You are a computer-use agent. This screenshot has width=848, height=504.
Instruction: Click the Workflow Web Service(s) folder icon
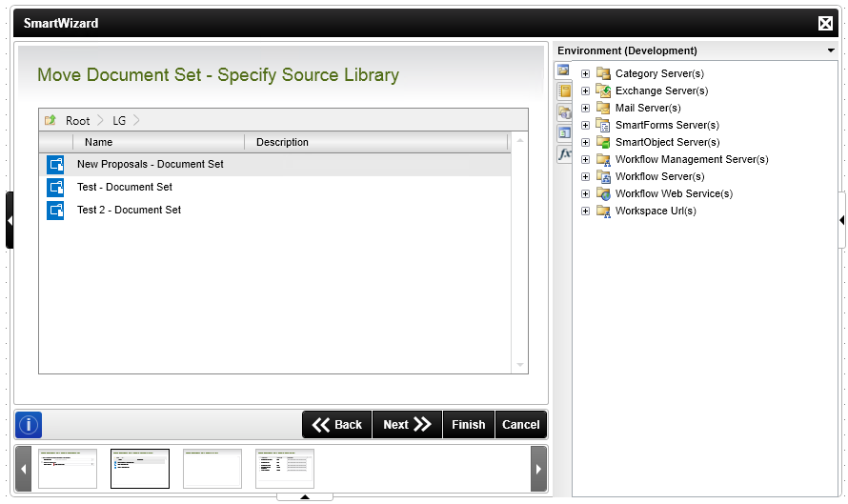603,193
